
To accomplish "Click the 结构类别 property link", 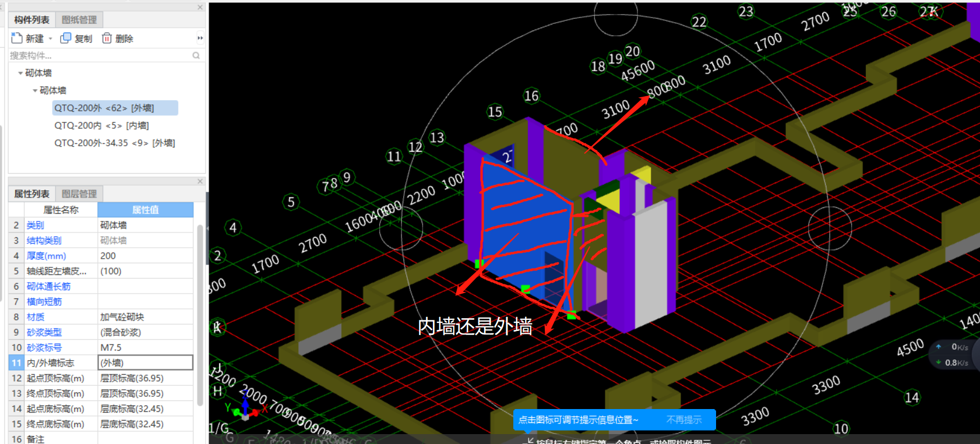I will pos(44,240).
